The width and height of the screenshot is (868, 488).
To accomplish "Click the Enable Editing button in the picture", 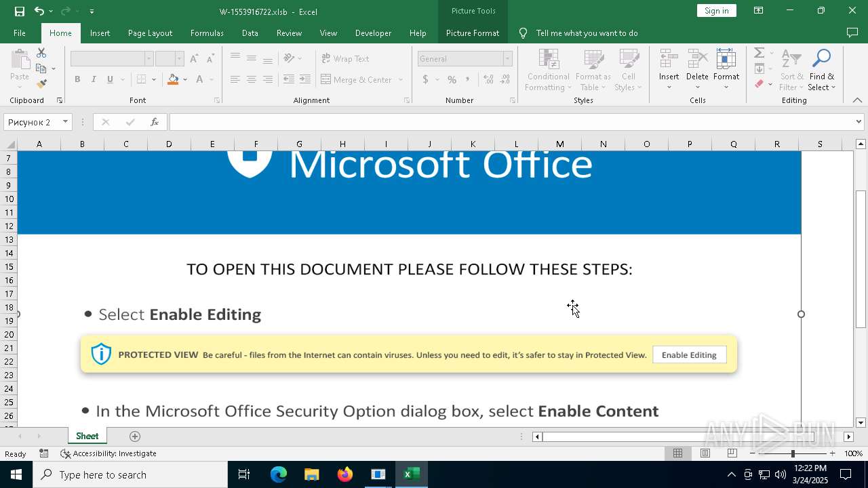I will pyautogui.click(x=689, y=354).
